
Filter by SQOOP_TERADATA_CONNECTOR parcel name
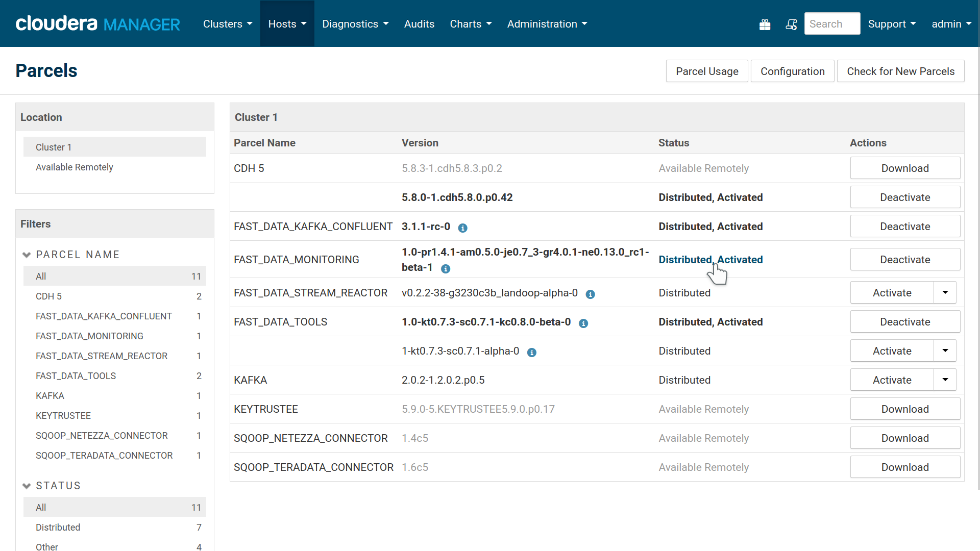tap(115, 455)
